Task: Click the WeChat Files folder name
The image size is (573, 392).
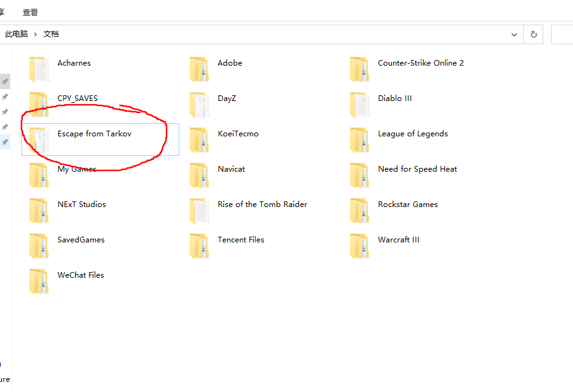Action: 80,275
